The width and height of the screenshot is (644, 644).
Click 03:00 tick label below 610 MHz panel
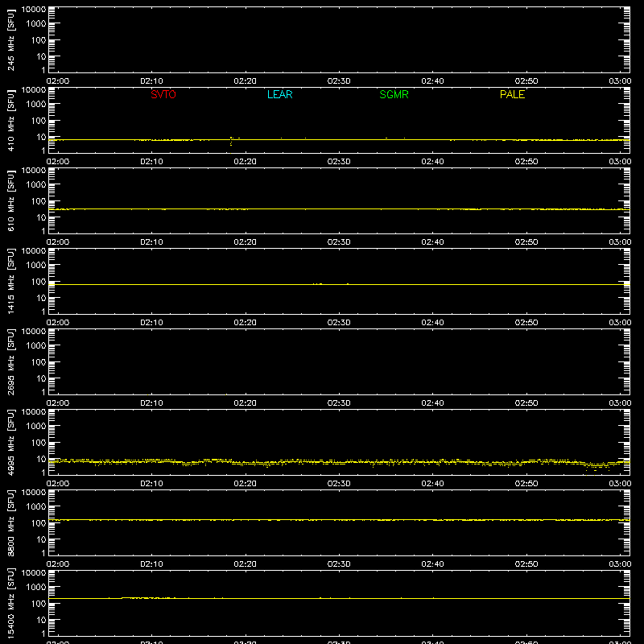pyautogui.click(x=620, y=242)
